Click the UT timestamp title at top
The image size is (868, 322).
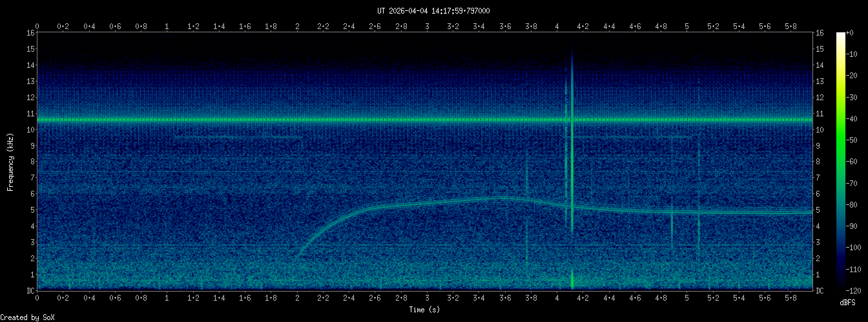[433, 11]
